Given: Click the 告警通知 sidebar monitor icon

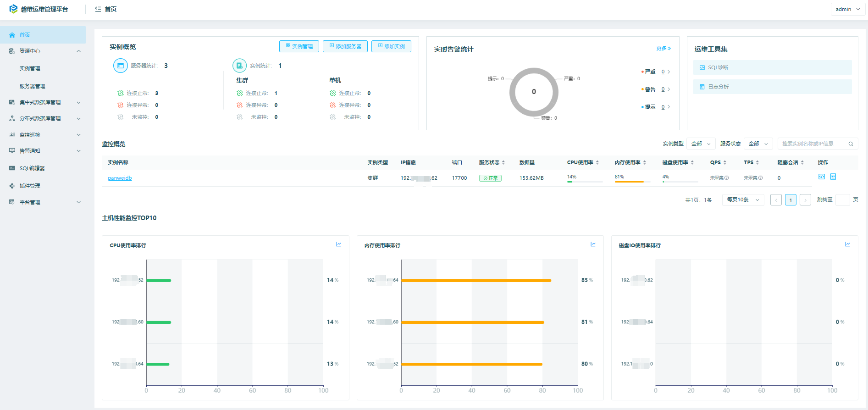Looking at the screenshot, I should [12, 150].
